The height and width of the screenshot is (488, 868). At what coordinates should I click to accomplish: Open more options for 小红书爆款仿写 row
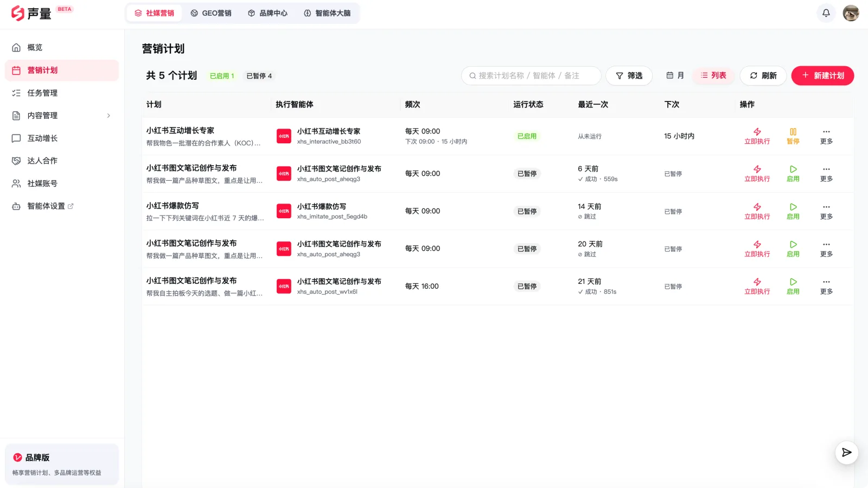826,211
